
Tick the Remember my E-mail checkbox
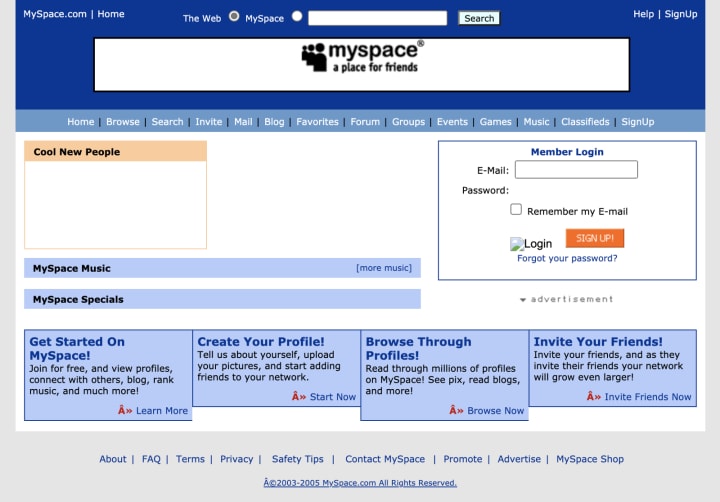click(x=516, y=209)
